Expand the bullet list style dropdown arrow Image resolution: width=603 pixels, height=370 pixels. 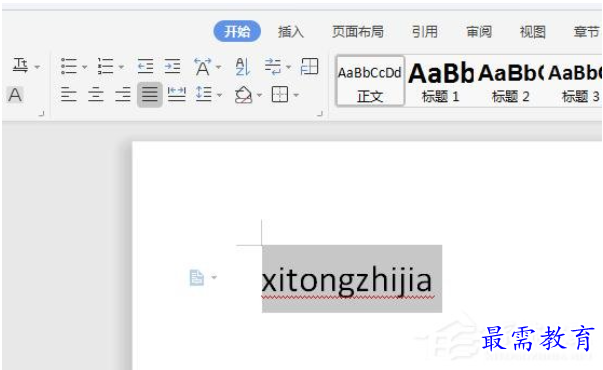point(85,67)
